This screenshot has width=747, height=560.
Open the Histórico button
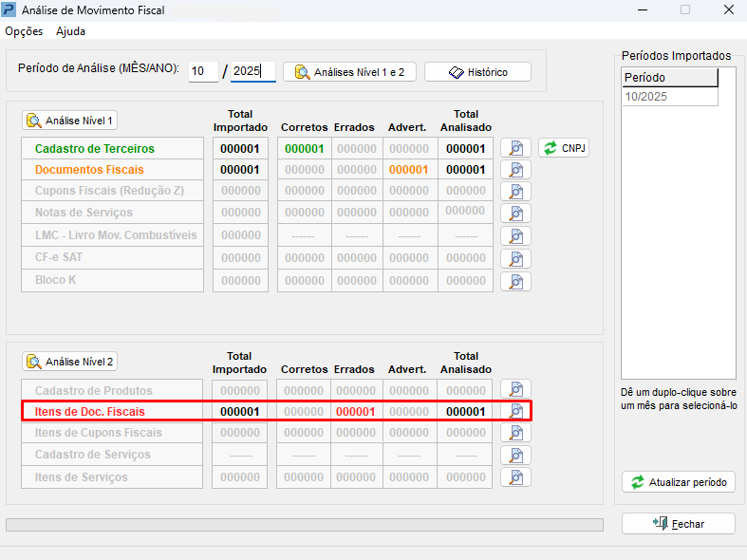(477, 72)
